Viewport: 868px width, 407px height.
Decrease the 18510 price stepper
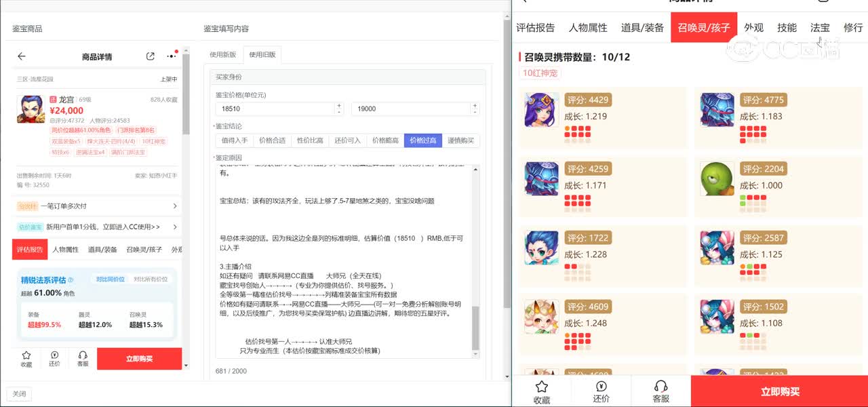click(339, 111)
